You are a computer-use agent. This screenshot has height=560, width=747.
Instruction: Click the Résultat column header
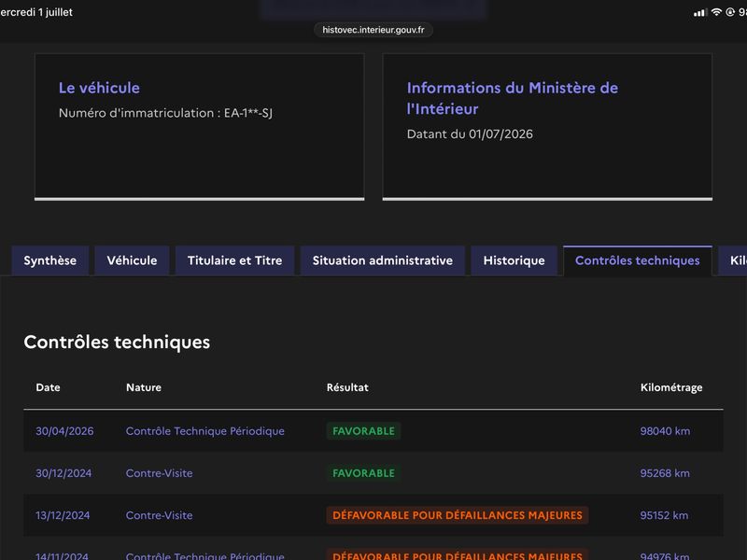(347, 387)
